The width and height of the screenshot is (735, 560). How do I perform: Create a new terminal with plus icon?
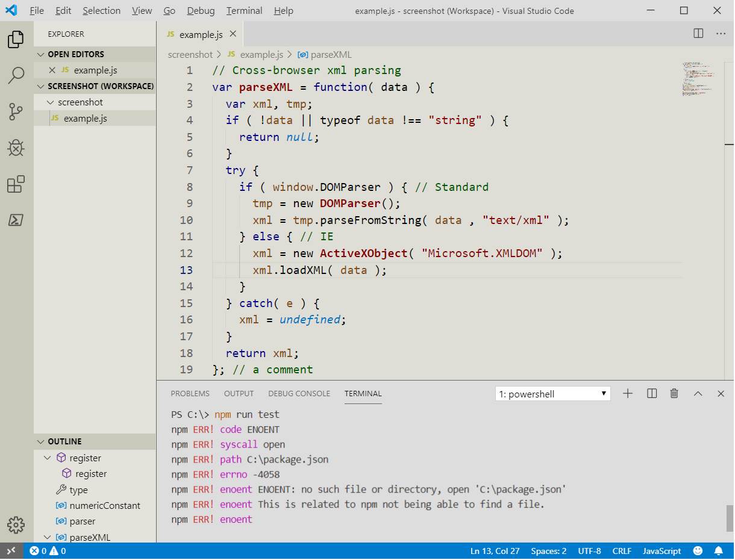(x=628, y=394)
